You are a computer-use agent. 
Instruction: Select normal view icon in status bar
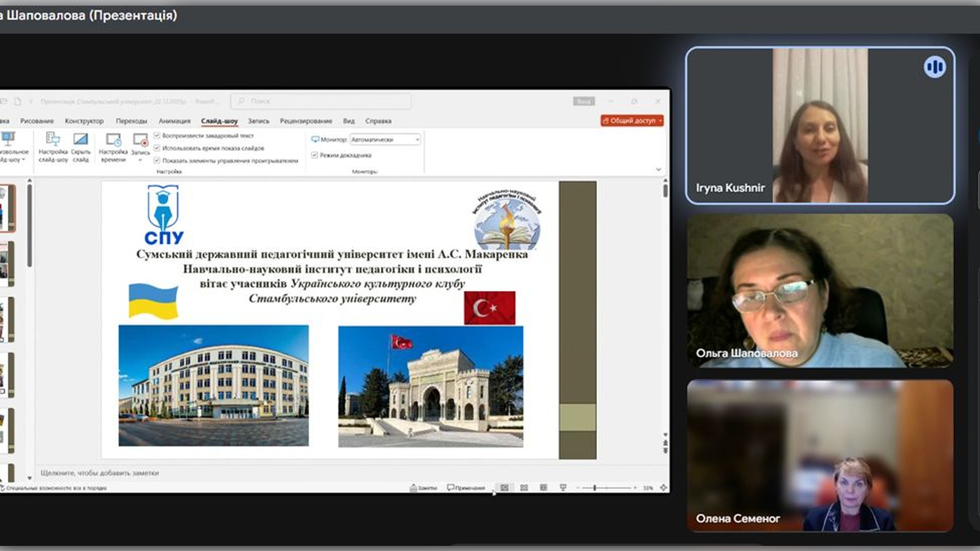[504, 488]
